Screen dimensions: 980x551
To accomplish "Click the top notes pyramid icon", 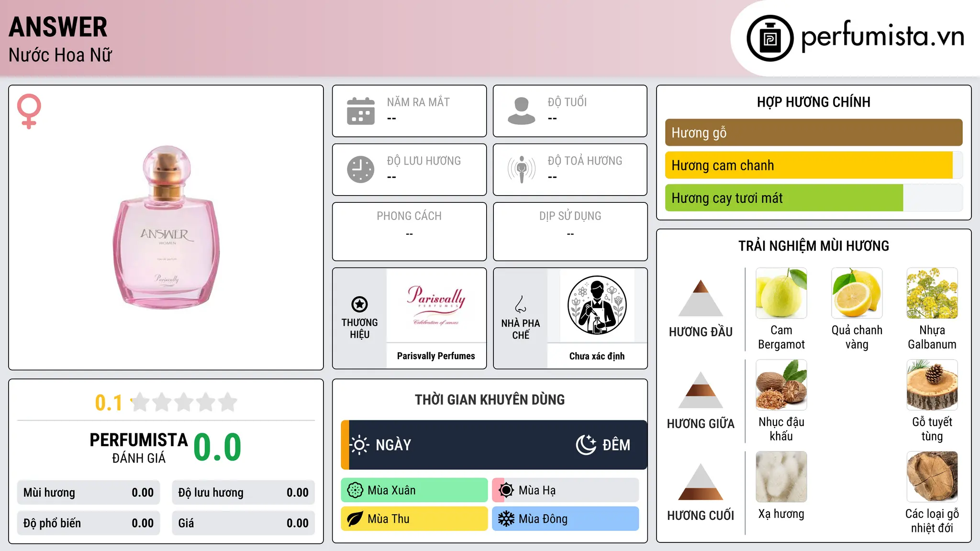I will click(x=701, y=298).
